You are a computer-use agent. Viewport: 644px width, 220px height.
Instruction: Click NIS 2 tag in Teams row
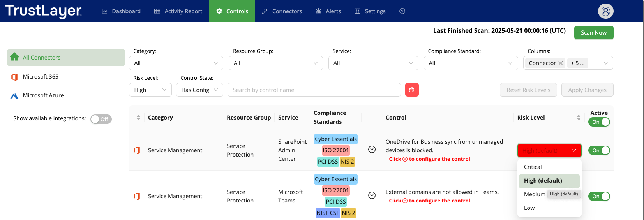point(348,213)
